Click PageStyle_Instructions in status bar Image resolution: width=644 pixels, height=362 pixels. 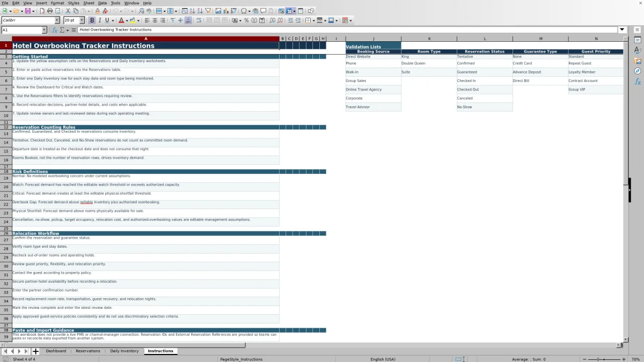click(x=241, y=359)
